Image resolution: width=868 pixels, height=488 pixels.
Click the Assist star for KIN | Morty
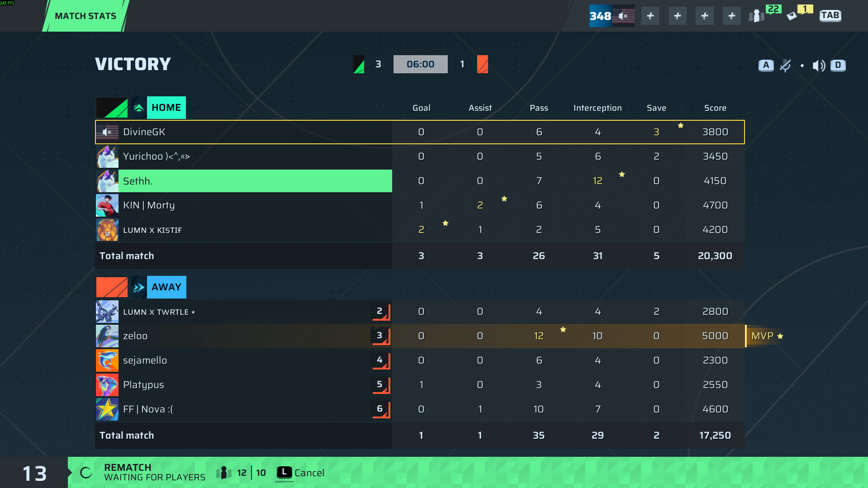[x=504, y=199]
